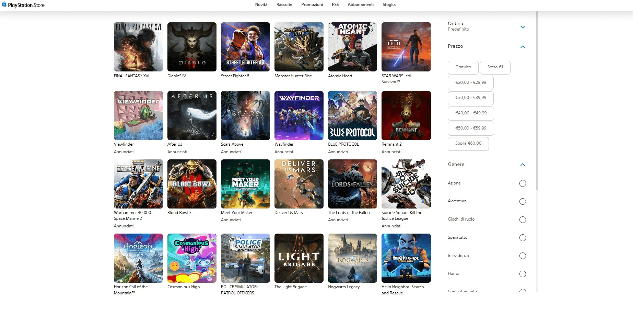This screenshot has height=315, width=644.
Task: Open the Sfoglia menu item
Action: 389,4
